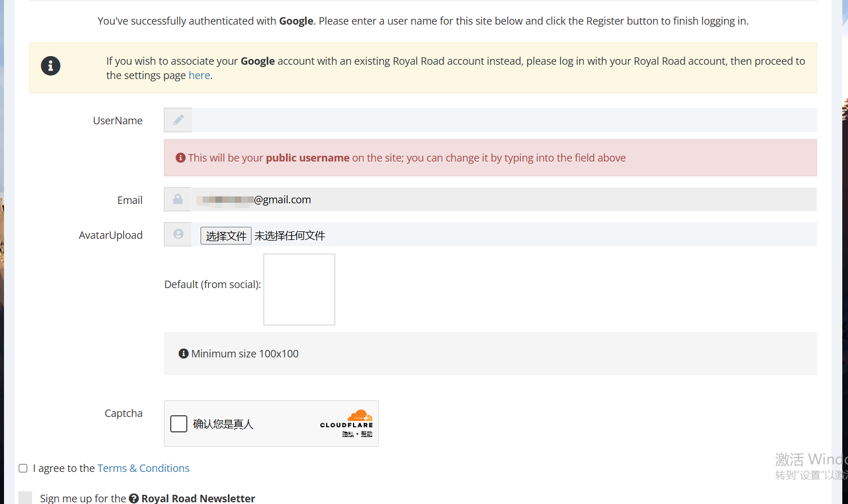Focus the UserName text input field

503,120
